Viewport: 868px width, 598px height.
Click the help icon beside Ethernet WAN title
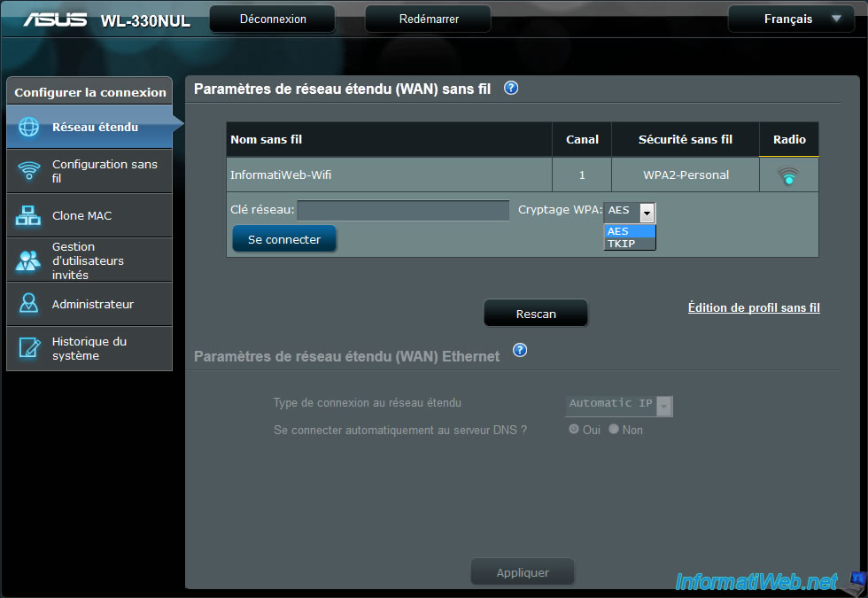(x=520, y=350)
